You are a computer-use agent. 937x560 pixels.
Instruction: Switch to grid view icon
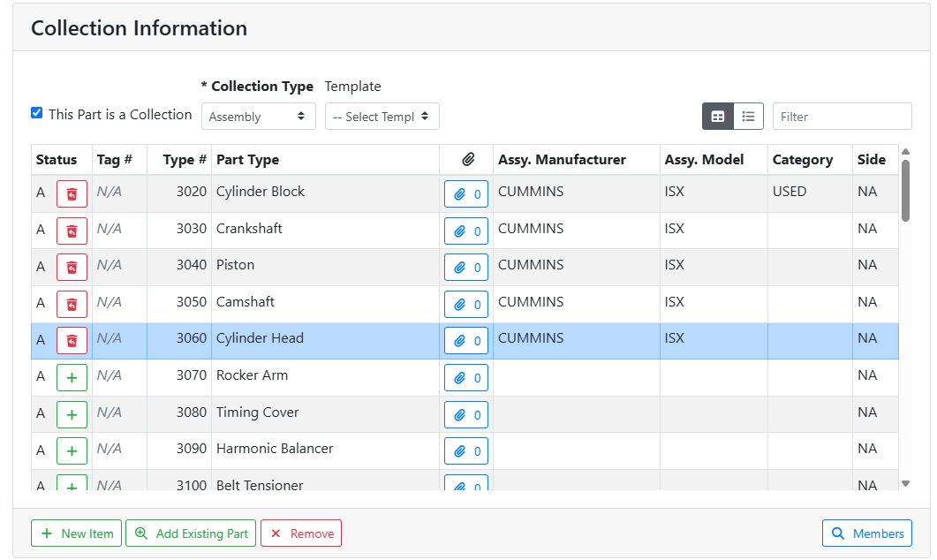[718, 117]
